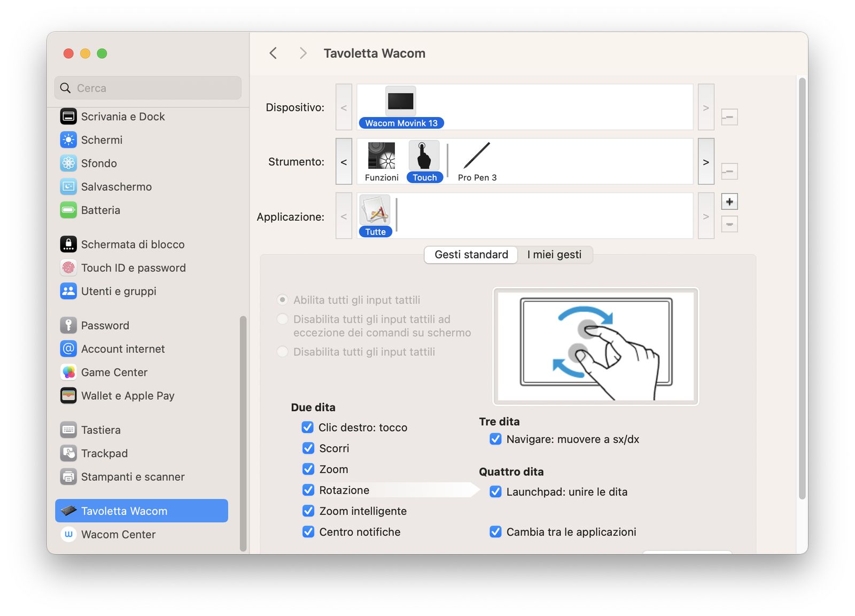Screen dimensions: 855x616
Task: Choose Disabilita input tattili ad eccezione comandi
Action: coord(283,319)
